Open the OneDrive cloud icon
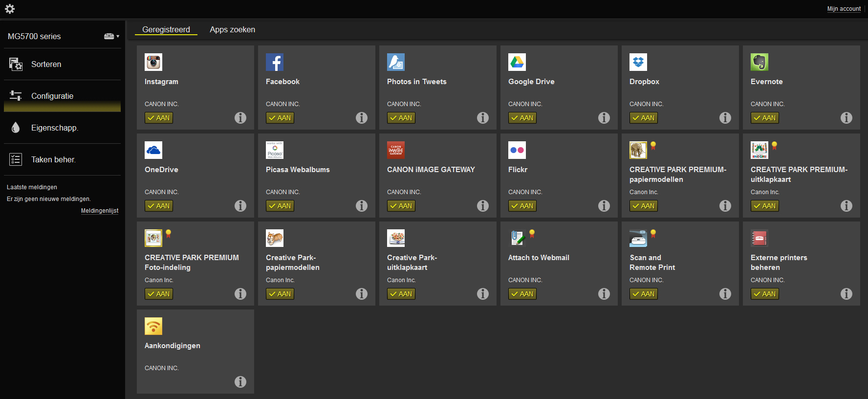The image size is (868, 399). (153, 150)
